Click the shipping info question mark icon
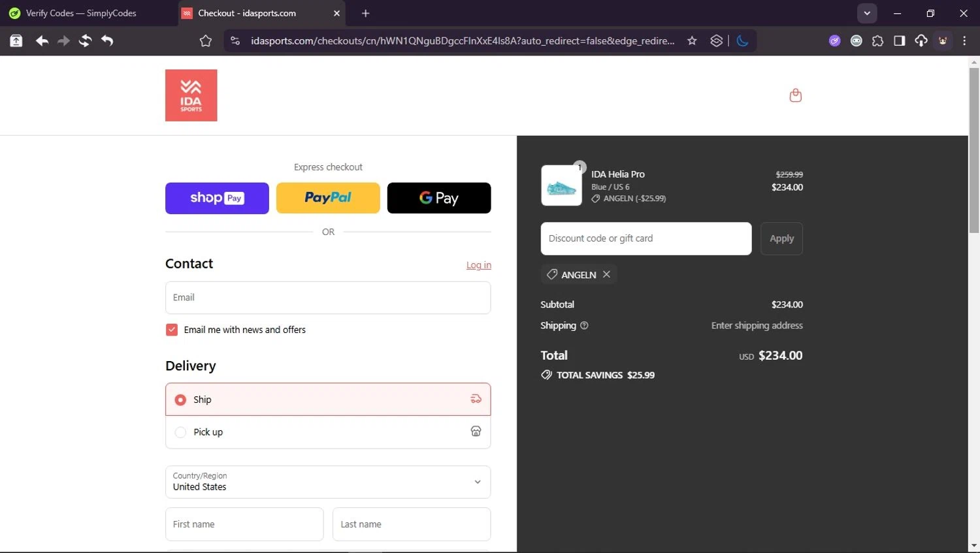This screenshot has width=980, height=553. coord(584,325)
